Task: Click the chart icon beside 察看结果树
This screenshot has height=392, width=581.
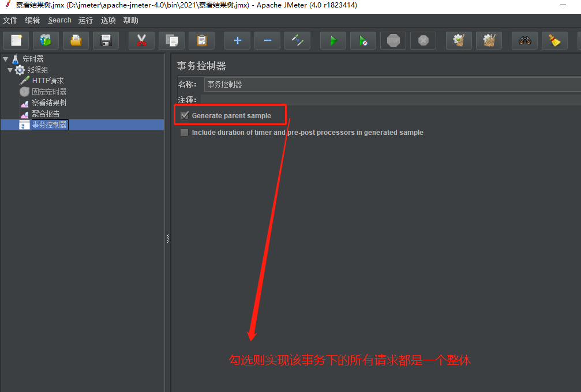Action: (x=24, y=103)
